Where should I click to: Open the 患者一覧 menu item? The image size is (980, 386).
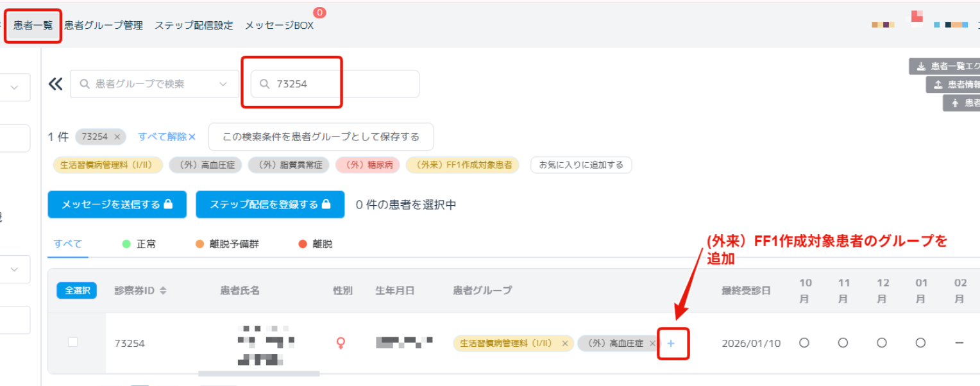tap(33, 26)
